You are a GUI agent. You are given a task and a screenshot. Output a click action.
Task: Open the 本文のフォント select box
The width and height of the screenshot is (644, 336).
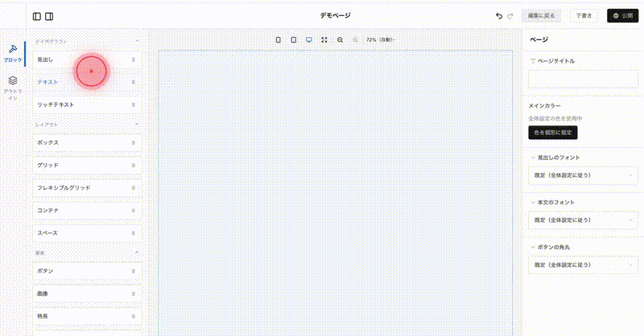583,220
